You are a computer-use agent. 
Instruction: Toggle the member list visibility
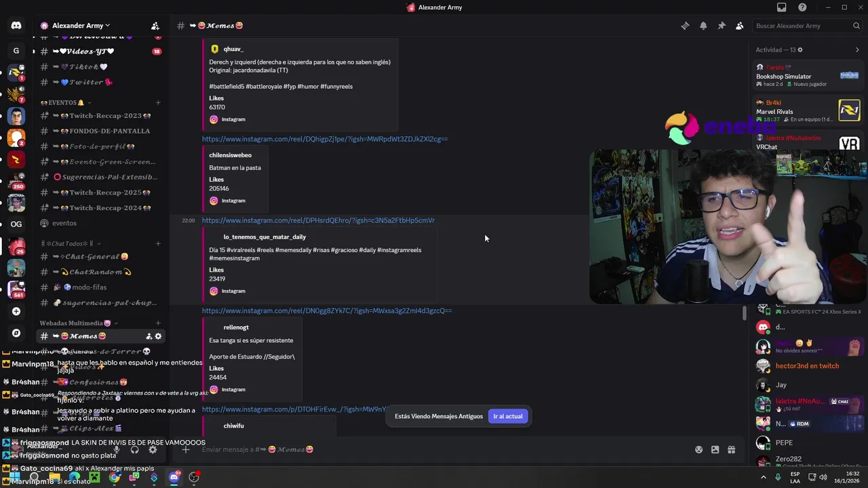pos(740,26)
